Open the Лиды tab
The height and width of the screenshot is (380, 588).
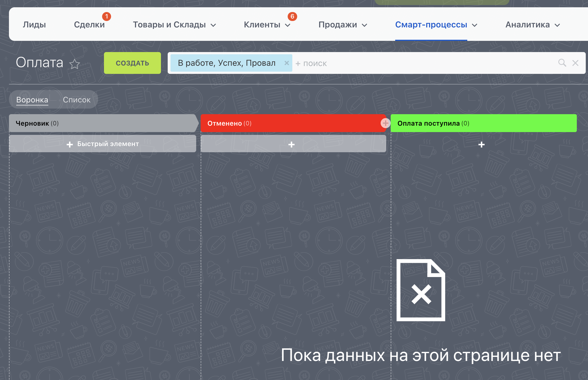34,25
